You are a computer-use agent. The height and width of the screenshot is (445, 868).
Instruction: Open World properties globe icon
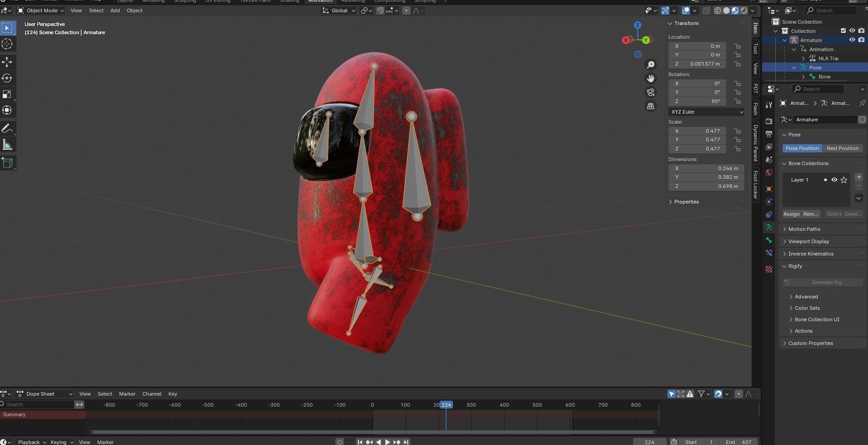(769, 173)
